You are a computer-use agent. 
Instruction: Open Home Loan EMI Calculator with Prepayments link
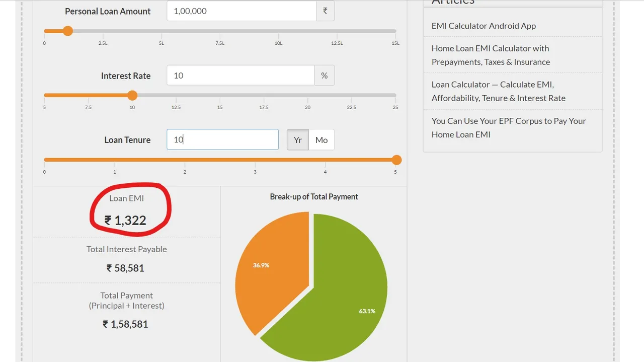491,55
